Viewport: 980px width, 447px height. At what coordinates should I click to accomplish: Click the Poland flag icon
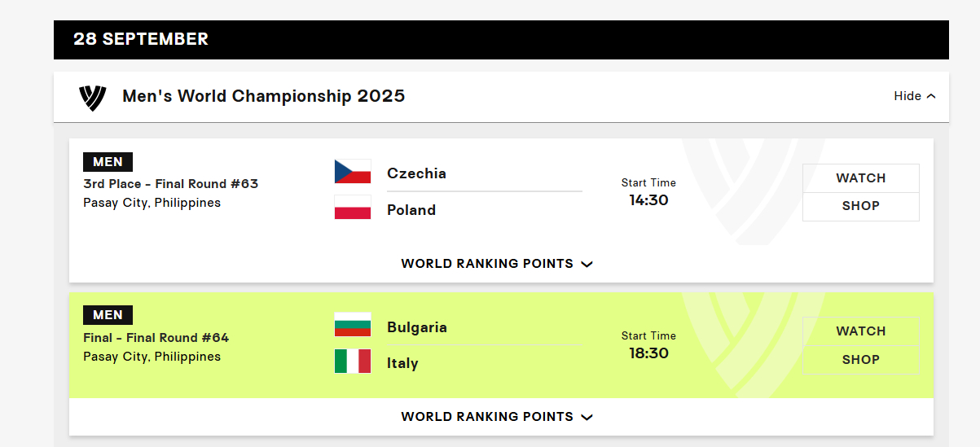click(x=353, y=208)
